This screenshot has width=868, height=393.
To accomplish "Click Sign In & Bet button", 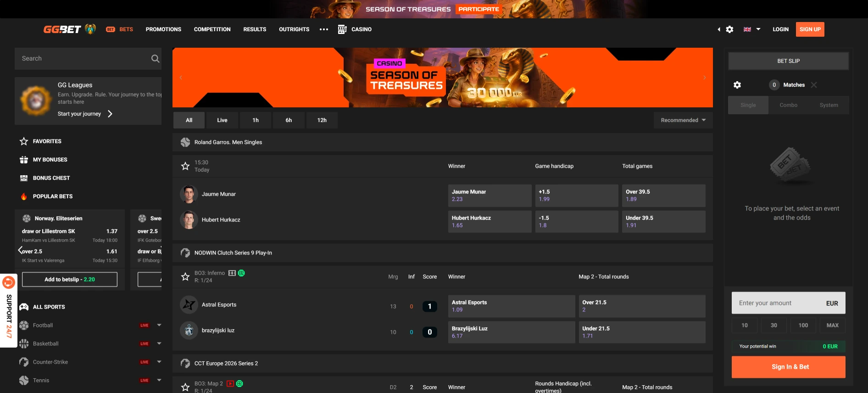I will point(788,367).
